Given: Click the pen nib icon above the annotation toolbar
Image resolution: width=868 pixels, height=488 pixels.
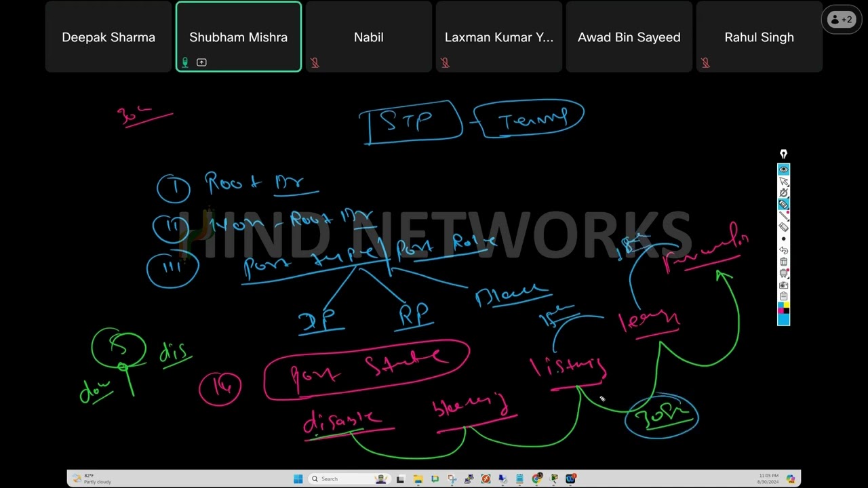Looking at the screenshot, I should (783, 154).
